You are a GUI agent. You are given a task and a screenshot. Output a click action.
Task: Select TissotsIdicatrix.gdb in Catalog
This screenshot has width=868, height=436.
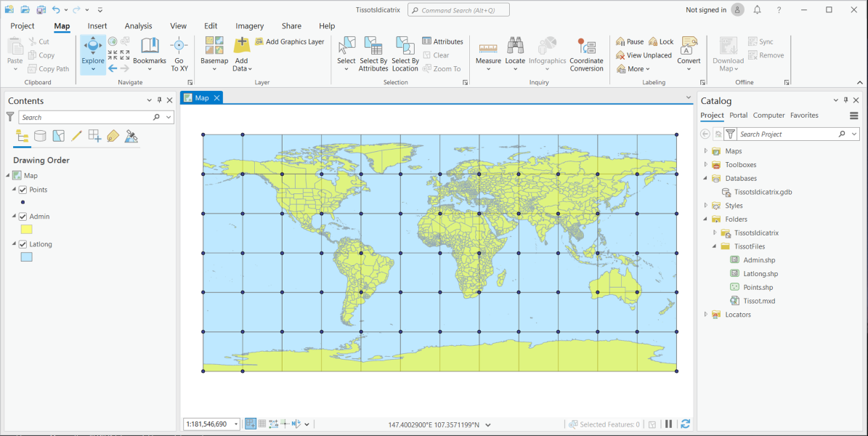[762, 193]
